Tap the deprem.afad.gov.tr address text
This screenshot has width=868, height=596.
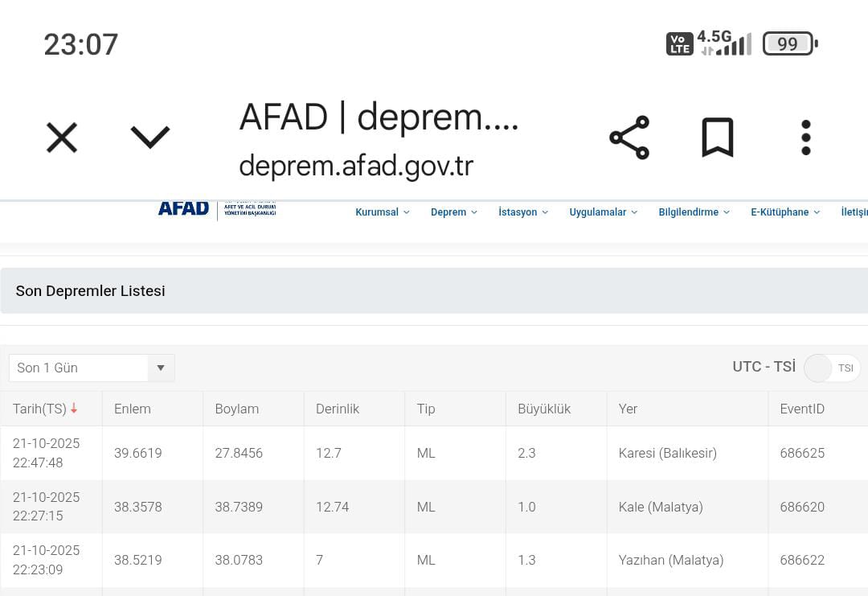pos(356,166)
